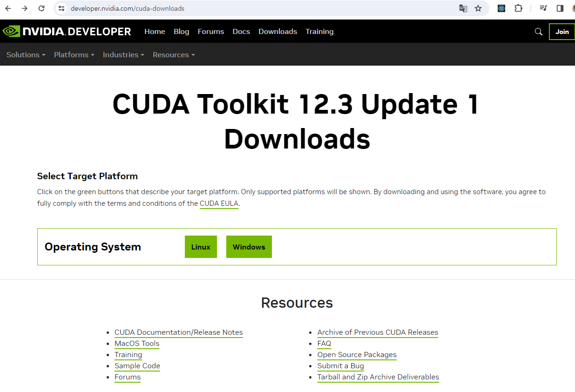The width and height of the screenshot is (575, 392).
Task: Open Tarball and Zip Archive Deliverables link
Action: tap(378, 377)
